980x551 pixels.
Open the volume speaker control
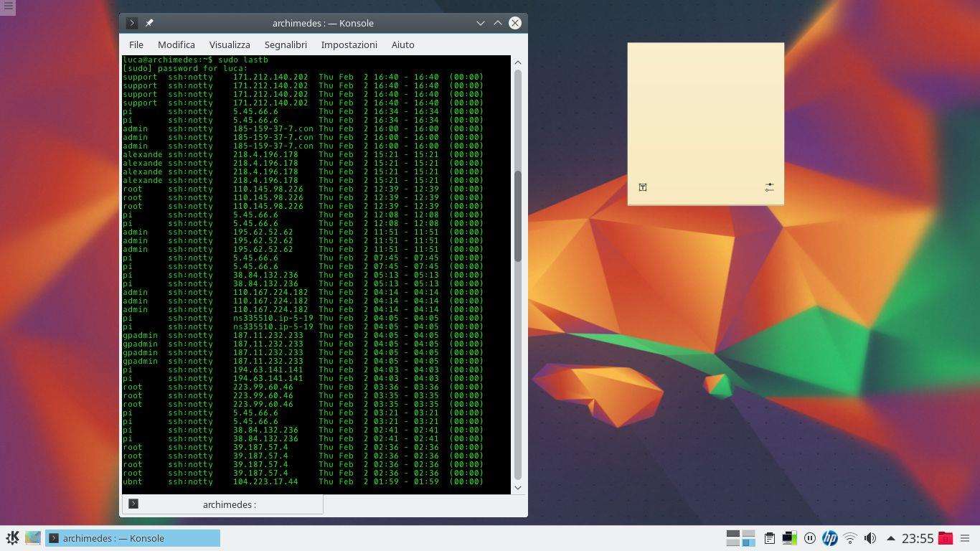pos(870,538)
